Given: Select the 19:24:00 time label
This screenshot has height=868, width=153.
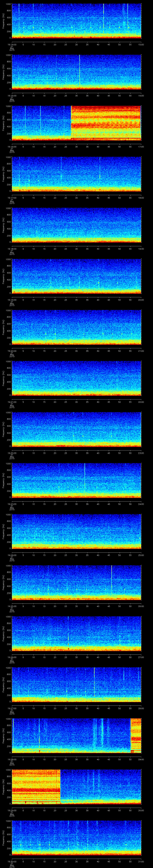Looking at the screenshot, I should [x=12, y=555].
